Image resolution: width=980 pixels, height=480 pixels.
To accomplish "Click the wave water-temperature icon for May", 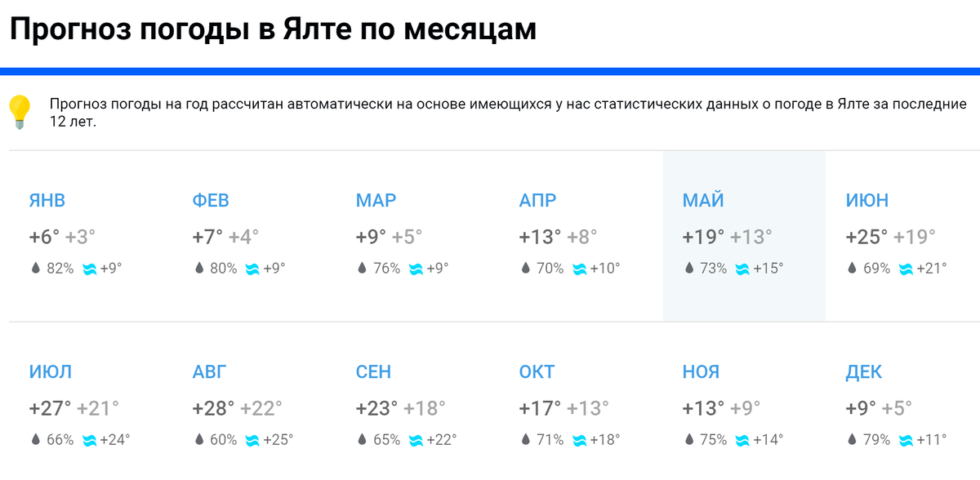I will tap(741, 267).
